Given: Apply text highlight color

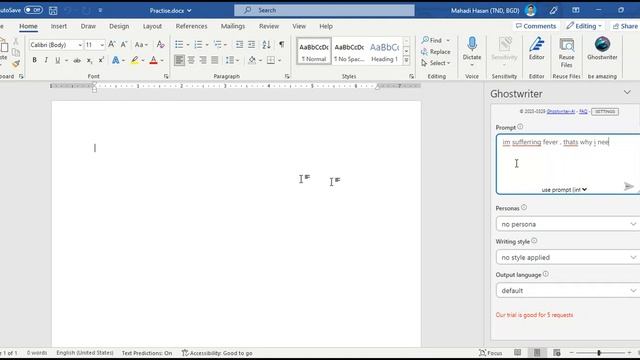Looking at the screenshot, I should click(134, 60).
